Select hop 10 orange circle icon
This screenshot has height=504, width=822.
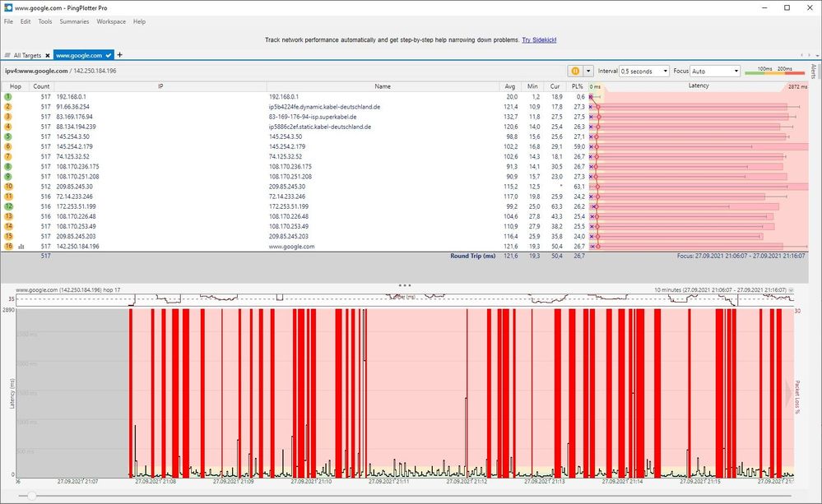[x=8, y=187]
